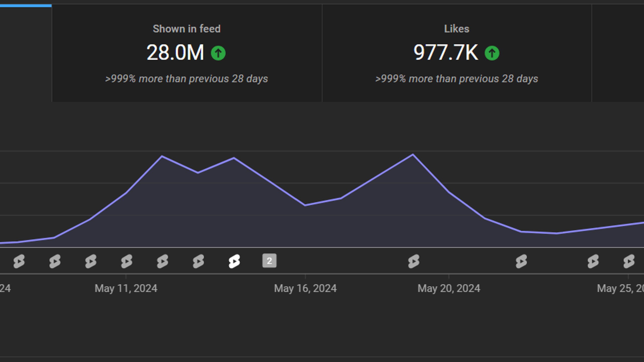Viewport: 644px width, 362px height.
Task: Switch to the Likes metric tab
Action: (x=457, y=53)
